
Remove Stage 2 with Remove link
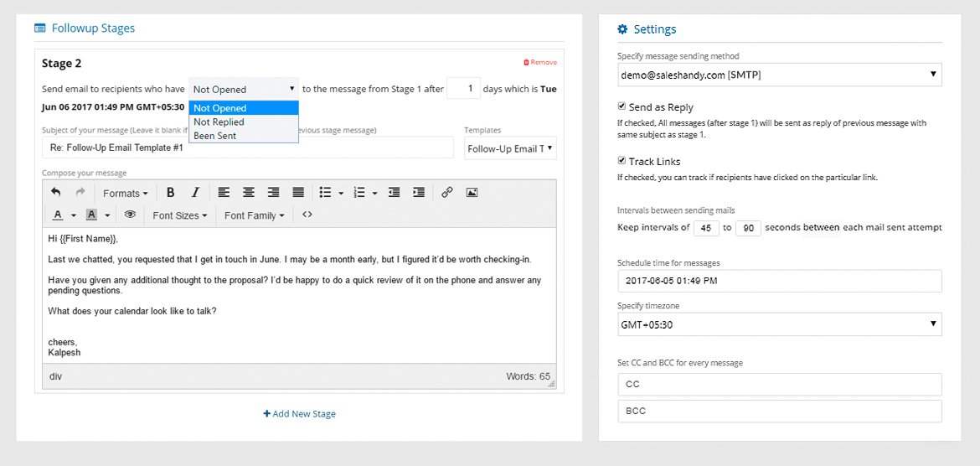540,63
